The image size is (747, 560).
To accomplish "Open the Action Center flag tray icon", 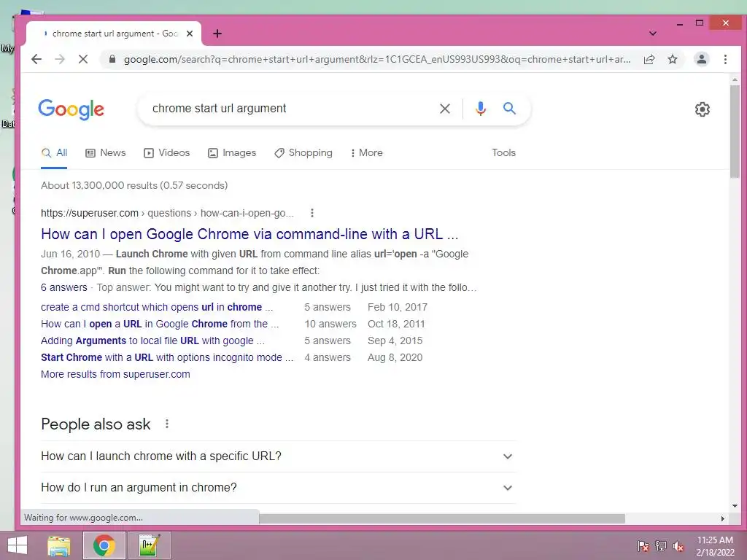I will pos(643,546).
